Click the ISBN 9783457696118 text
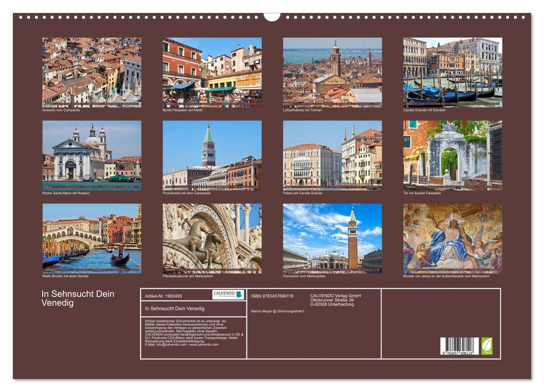The height and width of the screenshot is (392, 544). (x=272, y=296)
